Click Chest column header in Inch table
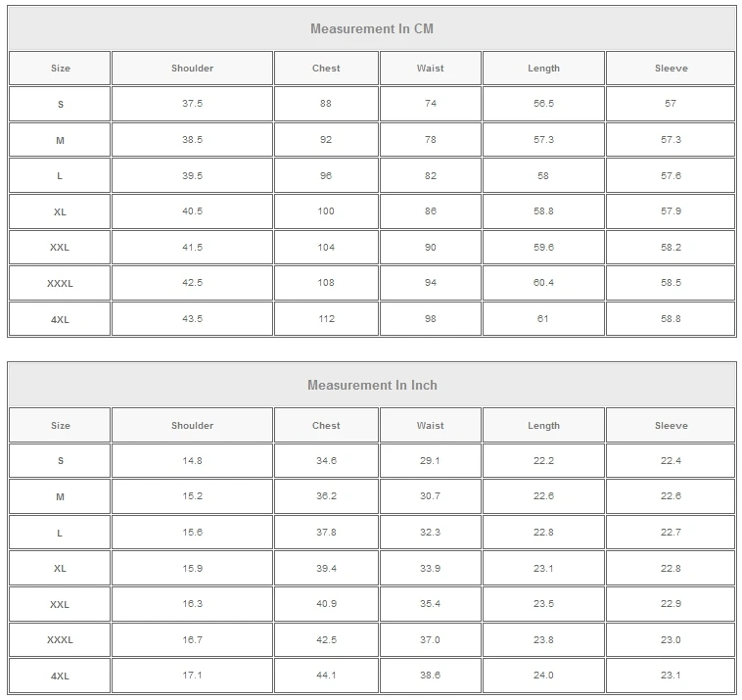This screenshot has width=742, height=700. (x=326, y=426)
